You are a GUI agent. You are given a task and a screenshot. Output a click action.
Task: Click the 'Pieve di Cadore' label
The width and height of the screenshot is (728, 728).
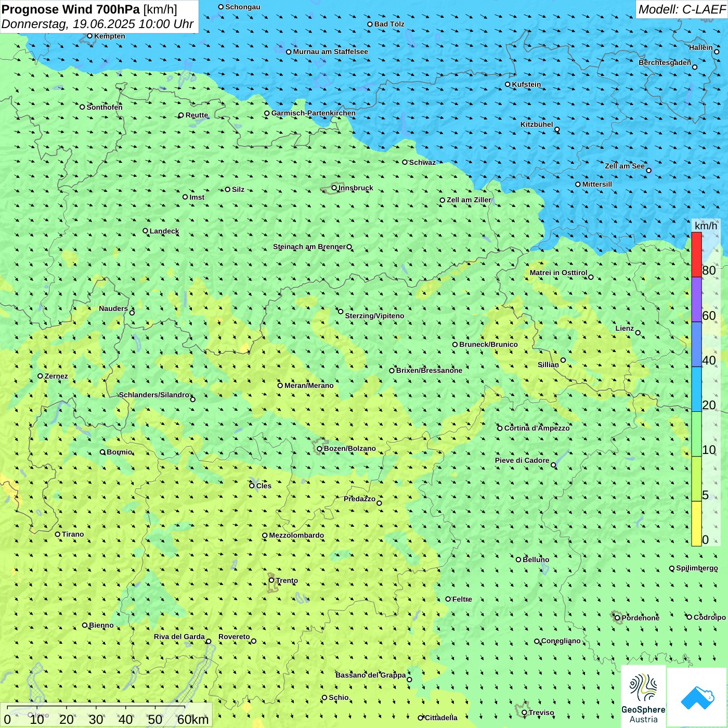(x=522, y=460)
